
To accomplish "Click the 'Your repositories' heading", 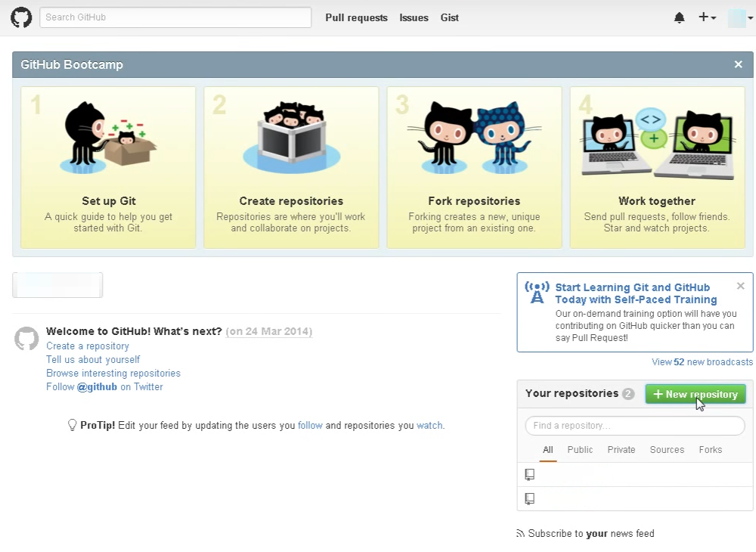I will pos(572,393).
